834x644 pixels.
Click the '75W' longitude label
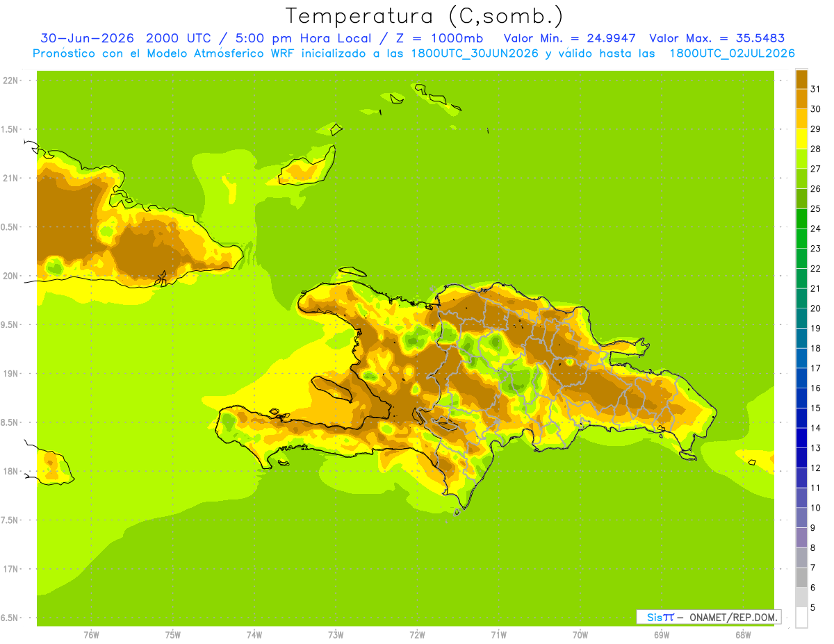[x=172, y=635]
